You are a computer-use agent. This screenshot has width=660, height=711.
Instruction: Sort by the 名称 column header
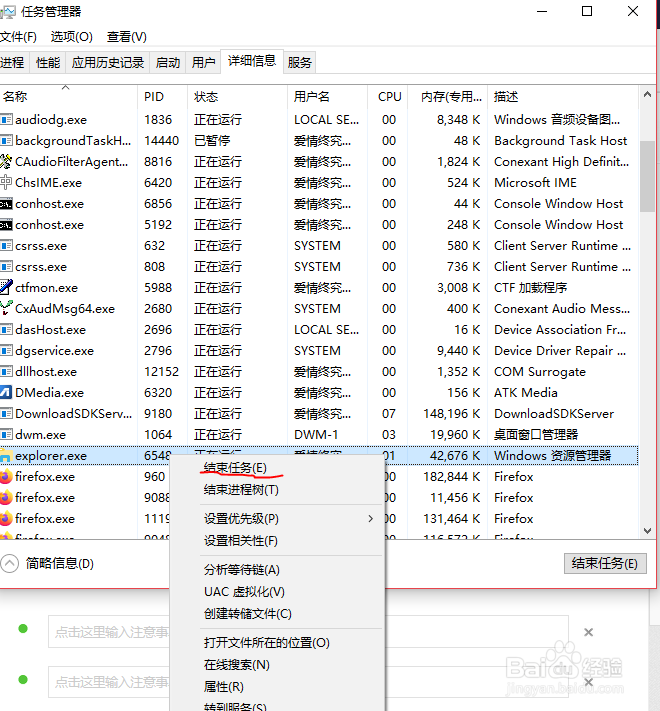[68, 96]
